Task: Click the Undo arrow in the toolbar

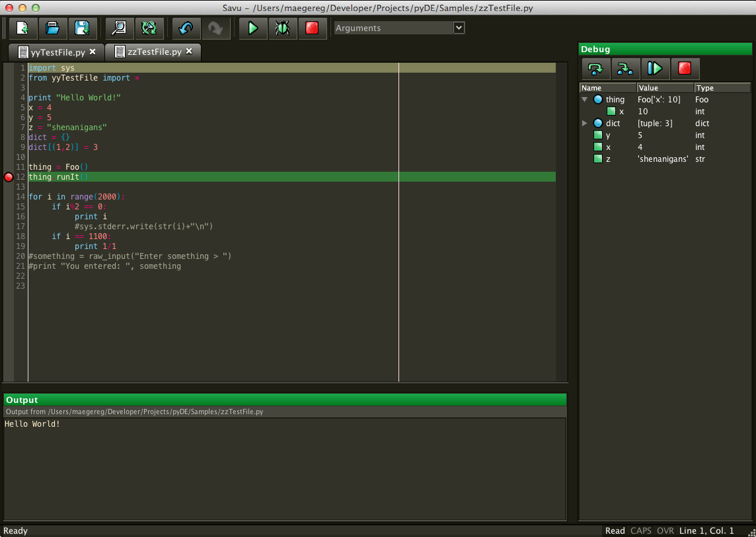Action: pos(186,28)
